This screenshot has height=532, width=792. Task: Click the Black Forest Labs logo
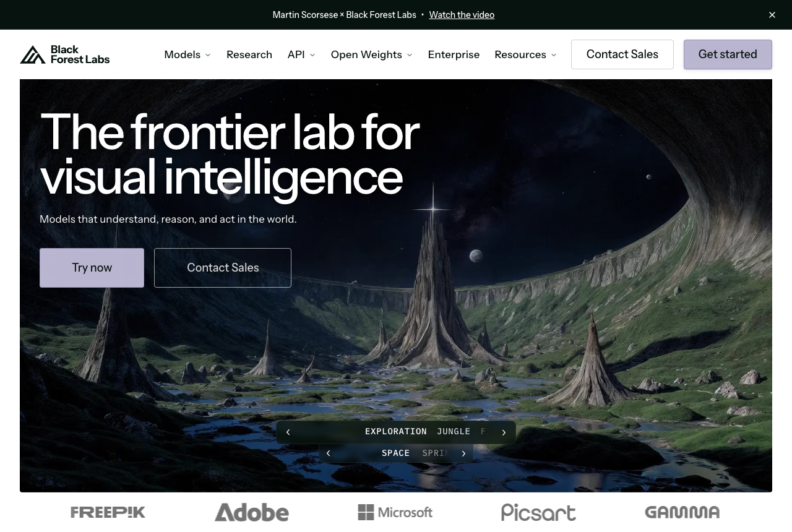[x=65, y=54]
